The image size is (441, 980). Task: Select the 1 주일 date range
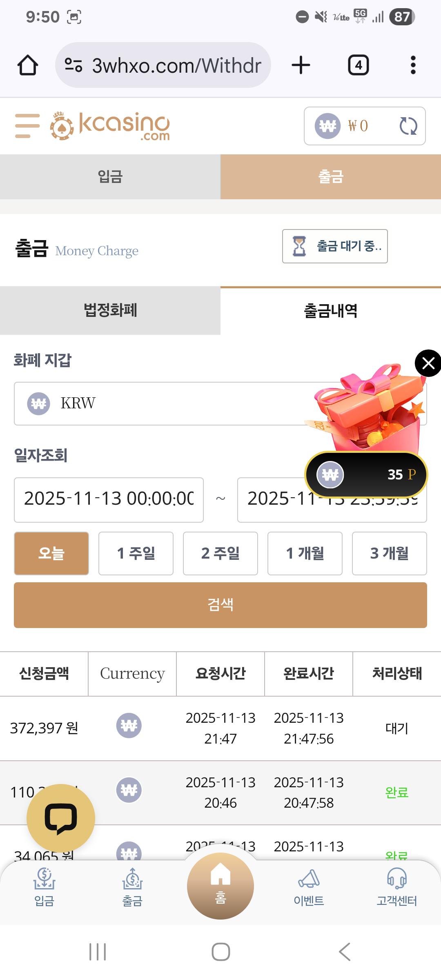[x=136, y=553]
